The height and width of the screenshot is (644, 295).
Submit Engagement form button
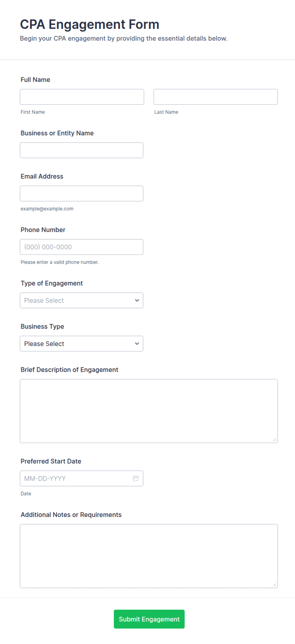[x=149, y=619]
